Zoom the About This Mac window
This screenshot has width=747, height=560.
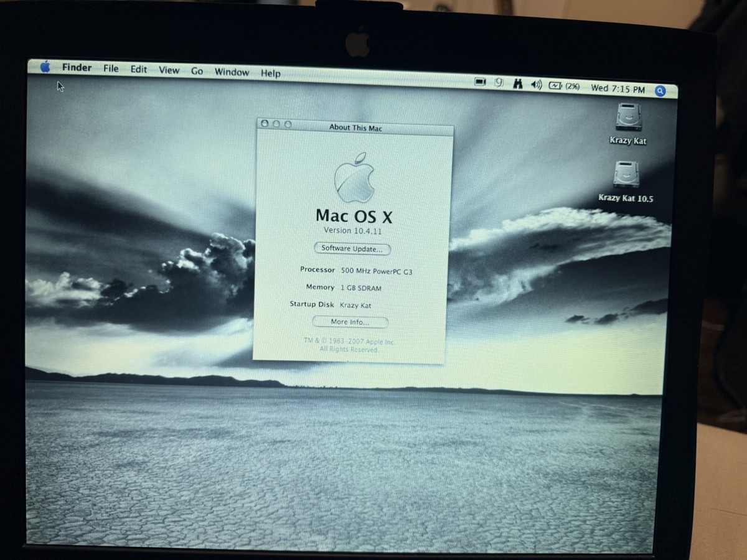click(x=288, y=124)
